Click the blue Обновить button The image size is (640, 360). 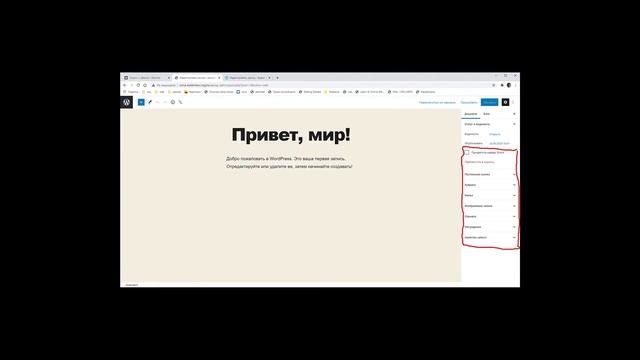click(x=489, y=102)
